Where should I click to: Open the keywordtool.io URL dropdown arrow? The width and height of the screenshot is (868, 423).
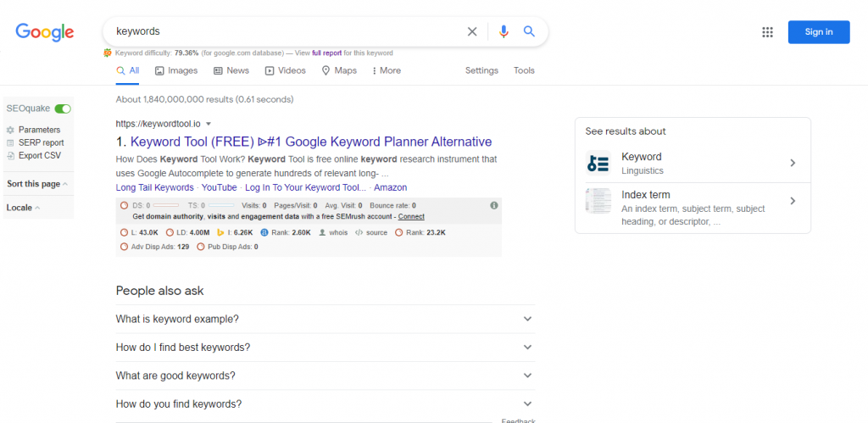[209, 124]
